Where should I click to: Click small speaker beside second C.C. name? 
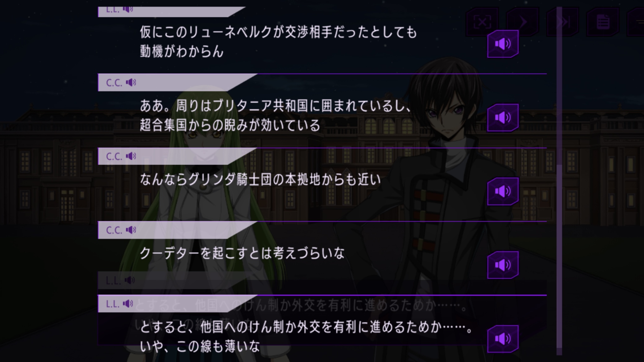click(131, 156)
